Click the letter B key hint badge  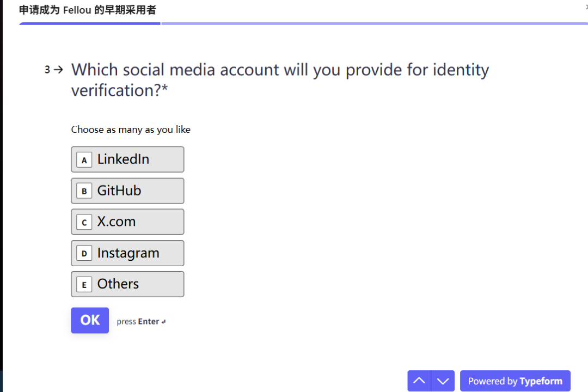[x=84, y=191]
